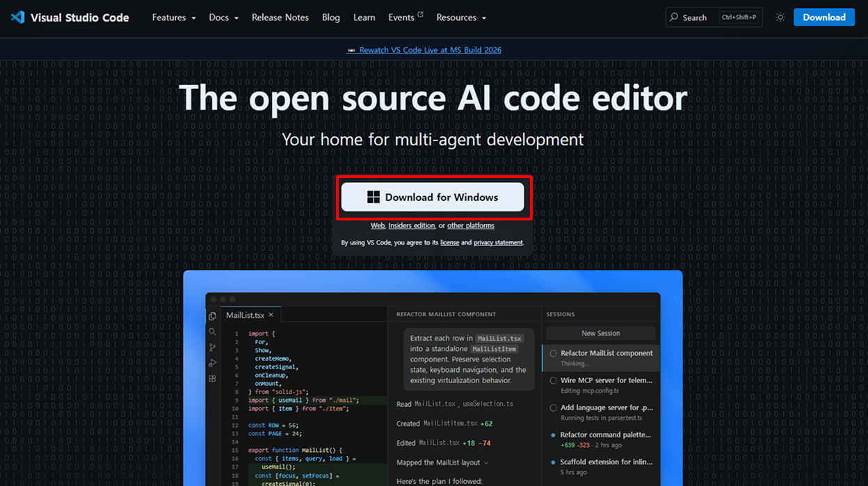Click the Visual Studio Code title text

80,17
